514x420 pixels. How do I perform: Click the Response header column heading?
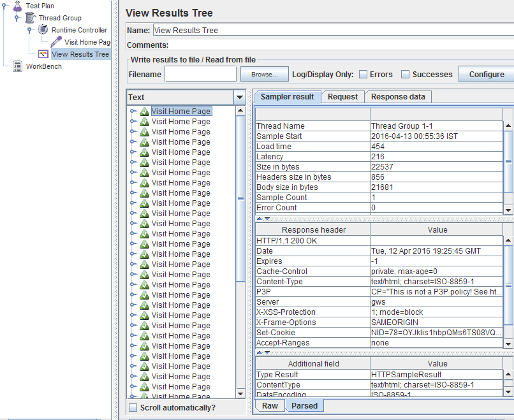(x=313, y=229)
